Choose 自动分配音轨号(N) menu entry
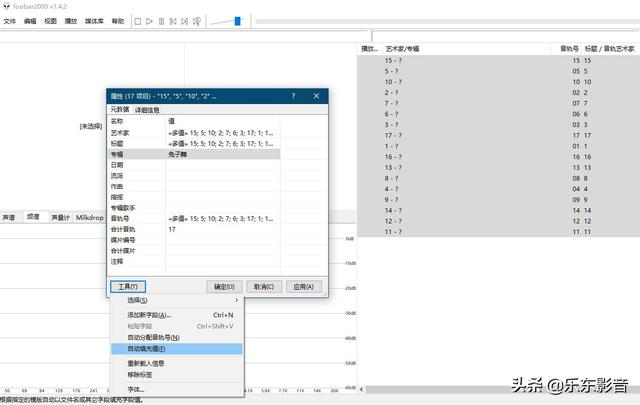This screenshot has height=405, width=640. coord(177,337)
